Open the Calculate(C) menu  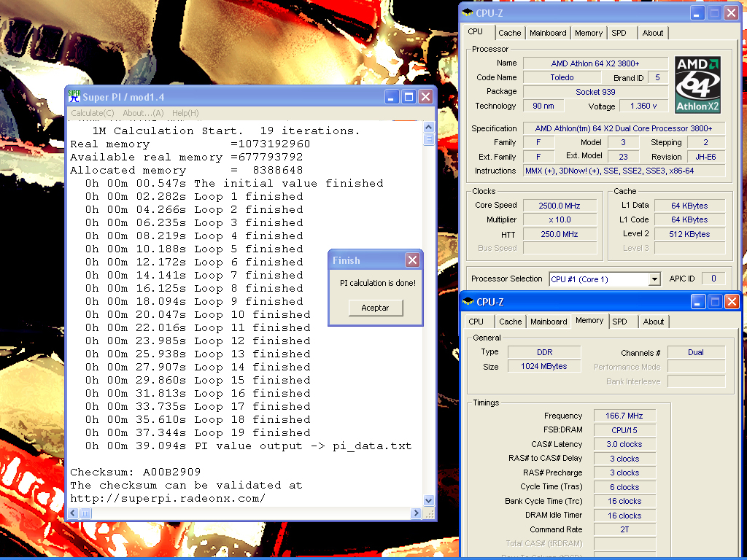click(92, 113)
